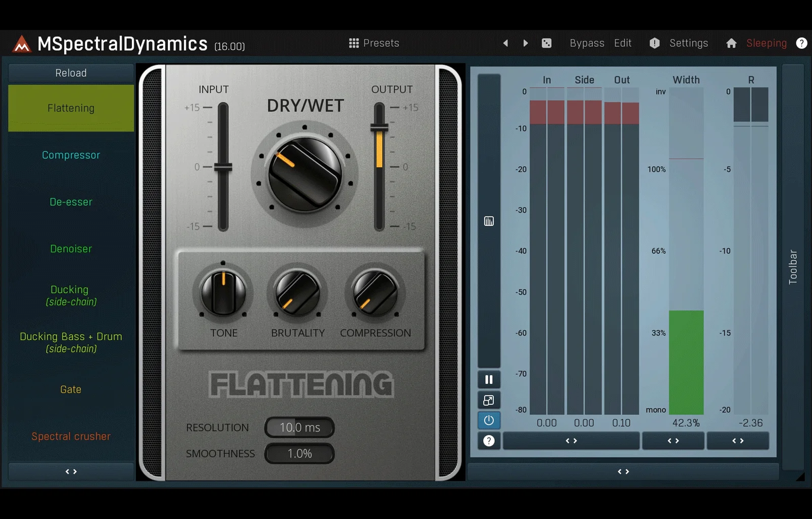
Task: Click the 0.10 Out level value
Action: tap(621, 423)
